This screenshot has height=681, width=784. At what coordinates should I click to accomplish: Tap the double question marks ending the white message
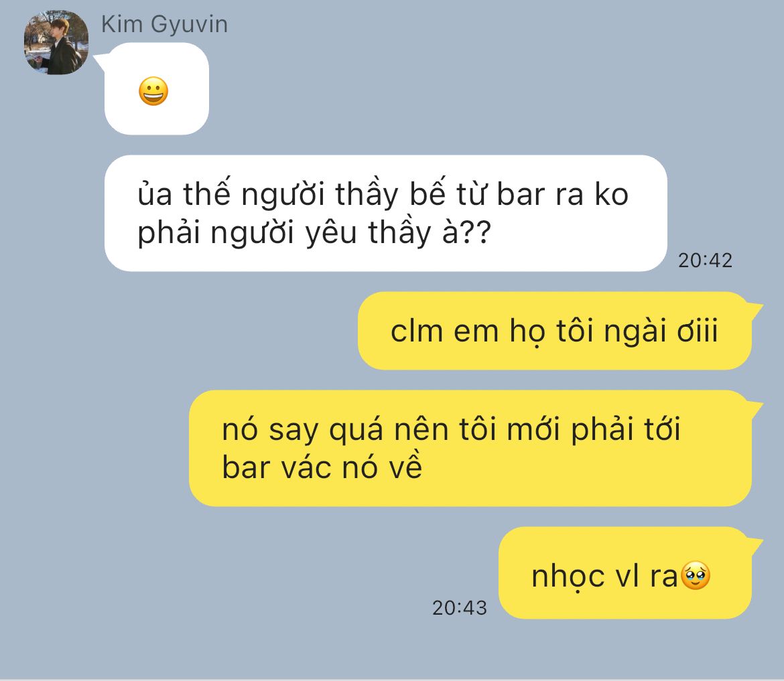476,232
